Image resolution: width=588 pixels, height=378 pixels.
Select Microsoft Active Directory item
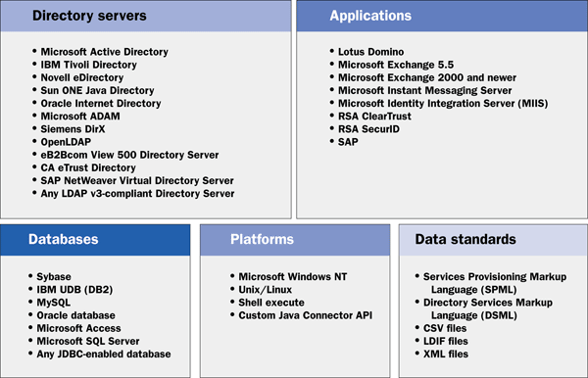[104, 52]
